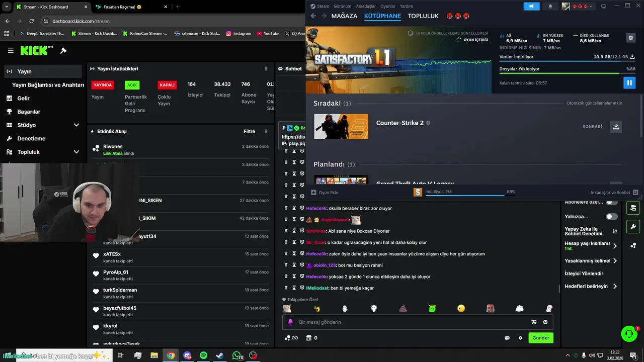Image resolution: width=644 pixels, height=362 pixels.
Task: Insert the poop emote from emote row
Action: pyautogui.click(x=403, y=308)
